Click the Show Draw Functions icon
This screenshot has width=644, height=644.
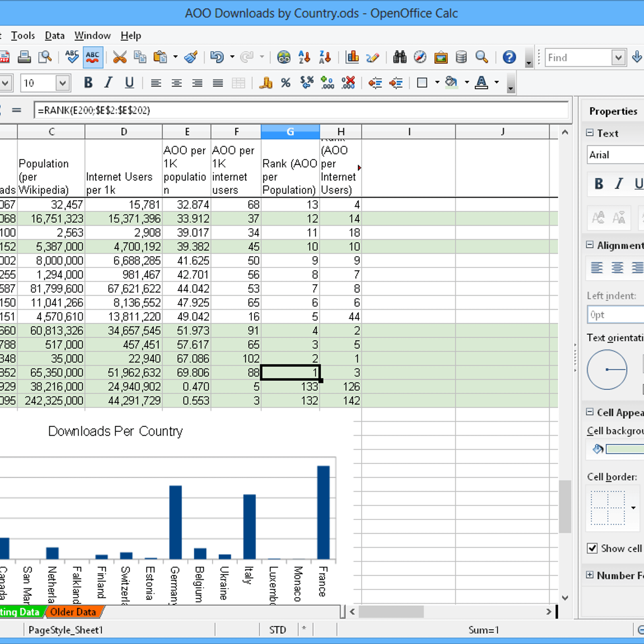[x=373, y=57]
